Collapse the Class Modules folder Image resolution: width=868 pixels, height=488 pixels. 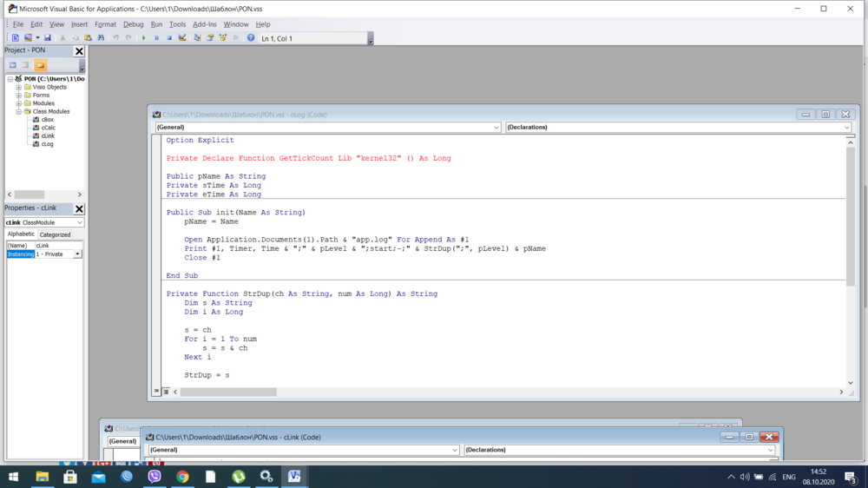point(18,112)
